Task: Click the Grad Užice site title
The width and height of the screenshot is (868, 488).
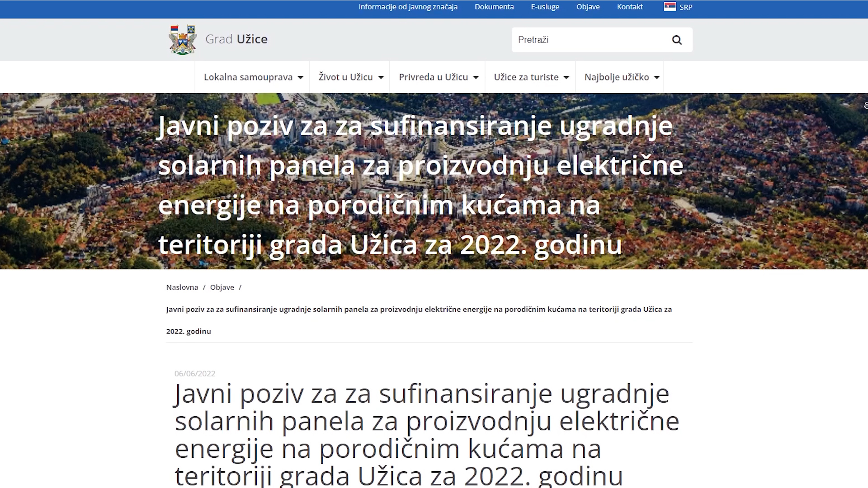Action: tap(236, 39)
